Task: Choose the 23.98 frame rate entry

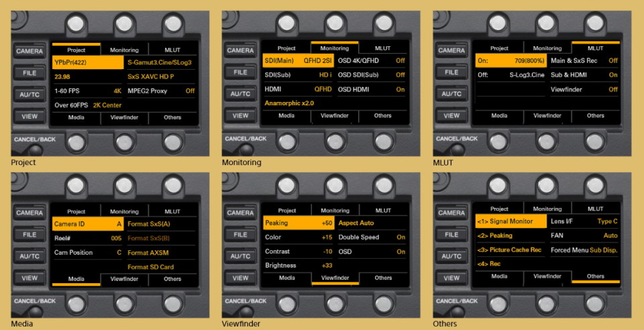Action: (x=88, y=76)
